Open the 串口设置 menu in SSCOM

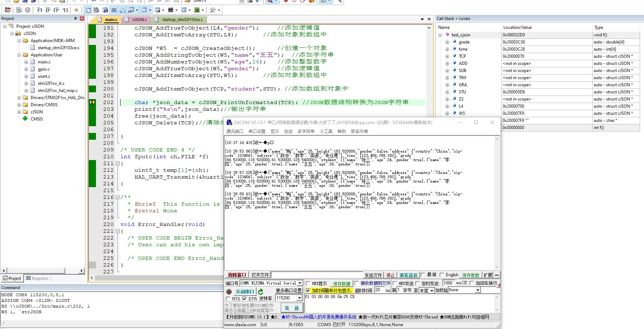point(258,131)
